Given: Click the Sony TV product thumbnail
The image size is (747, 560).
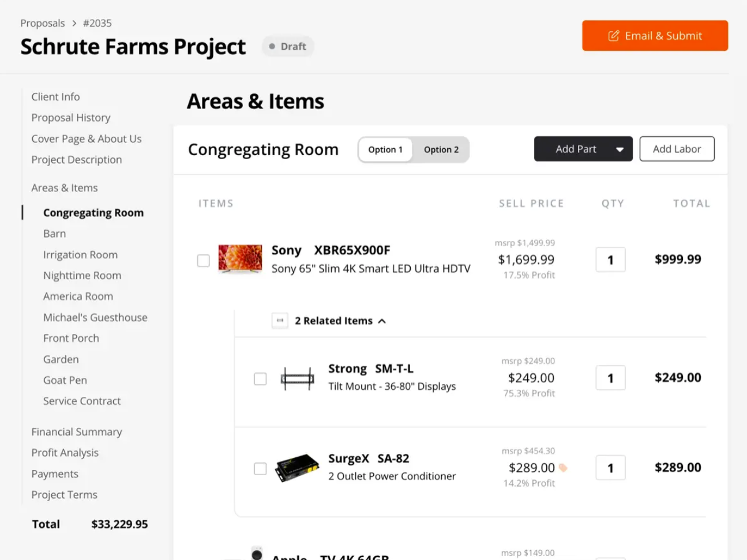Looking at the screenshot, I should [240, 258].
